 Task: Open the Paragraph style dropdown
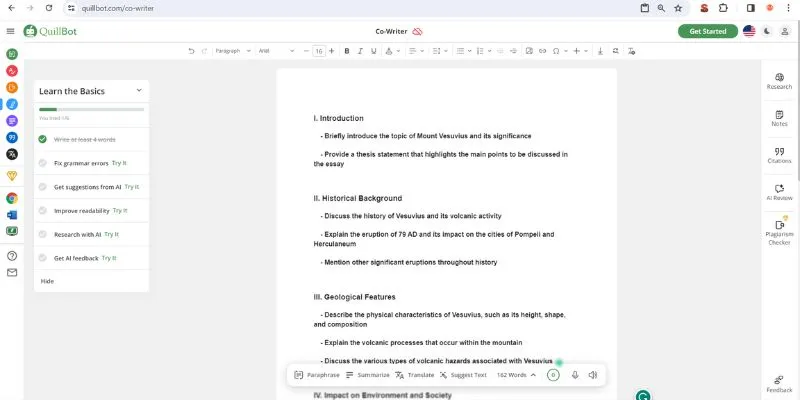click(233, 51)
